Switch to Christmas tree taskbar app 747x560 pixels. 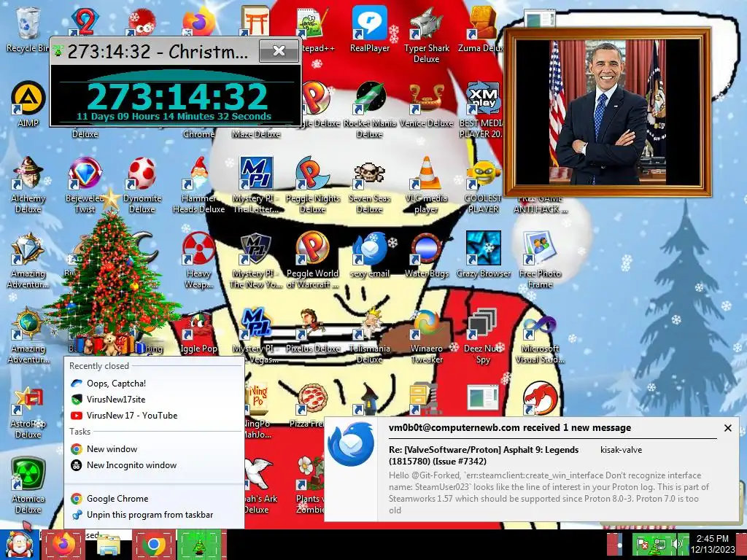198,545
